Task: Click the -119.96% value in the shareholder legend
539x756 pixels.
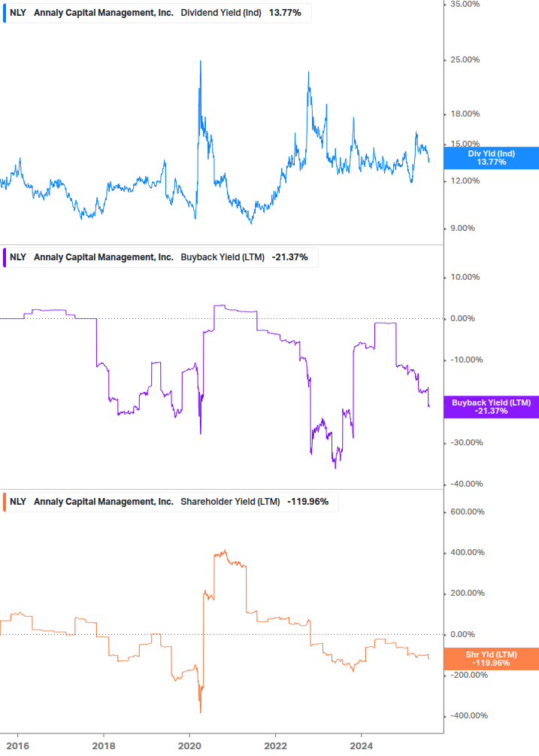Action: (x=307, y=502)
